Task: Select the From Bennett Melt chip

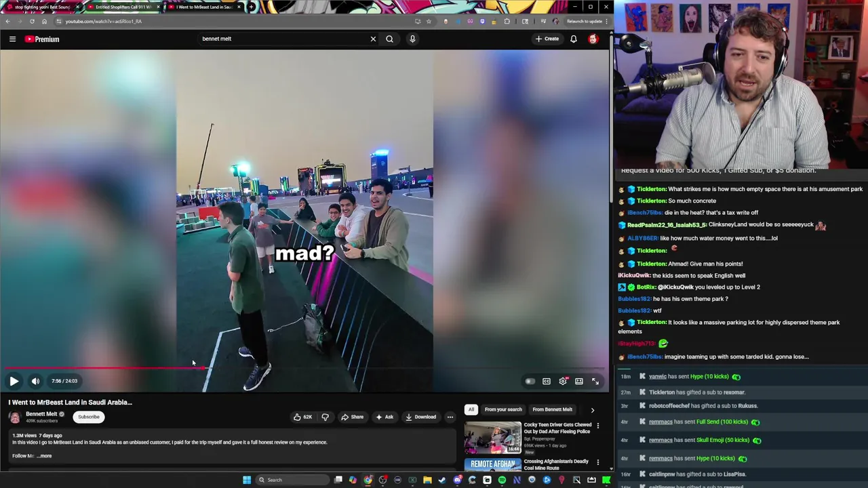Action: 552,409
